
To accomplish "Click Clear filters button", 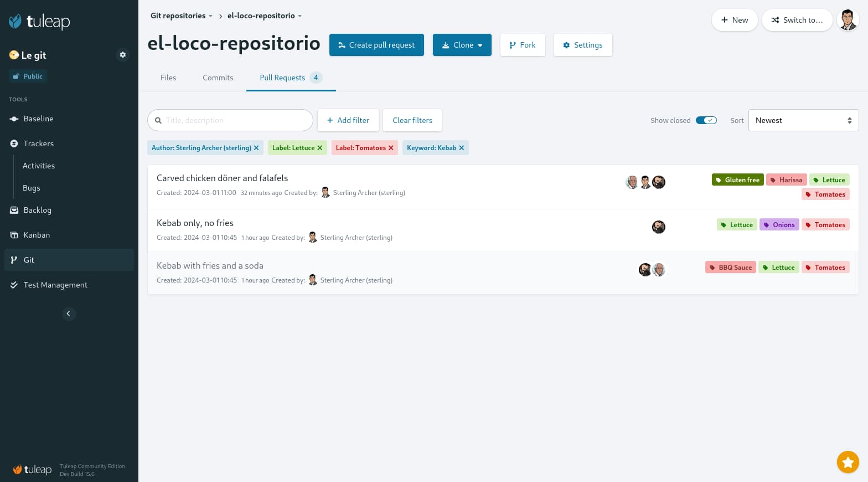I will tap(412, 120).
